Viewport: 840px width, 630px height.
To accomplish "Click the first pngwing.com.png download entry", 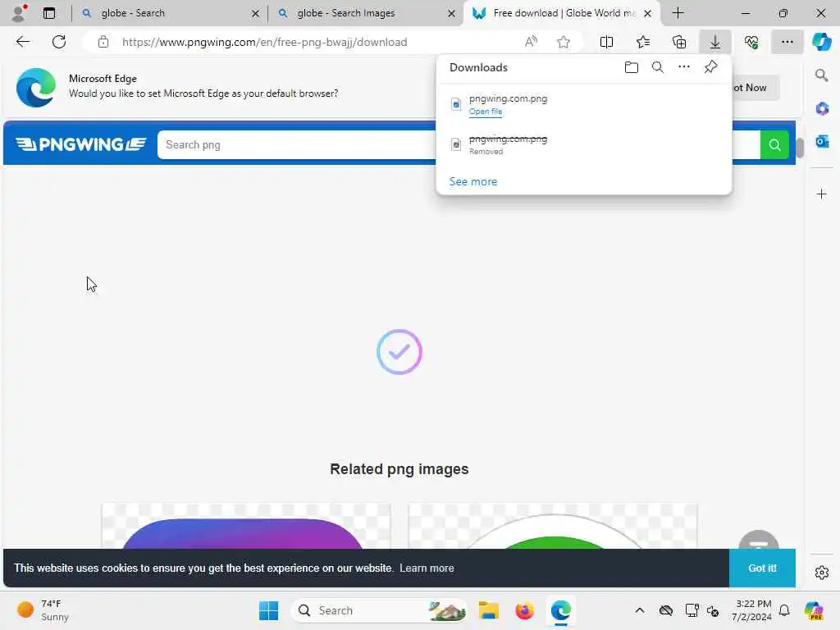I will [583, 104].
